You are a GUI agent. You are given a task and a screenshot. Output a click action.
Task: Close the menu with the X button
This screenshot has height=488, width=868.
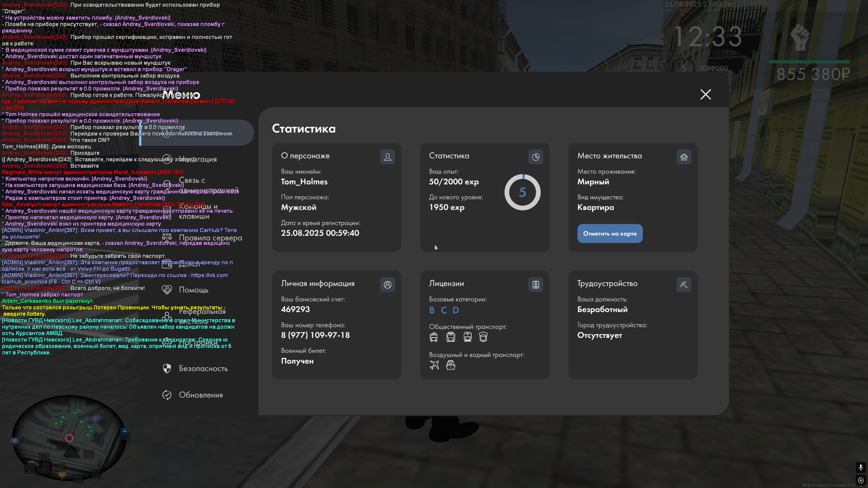pos(705,94)
